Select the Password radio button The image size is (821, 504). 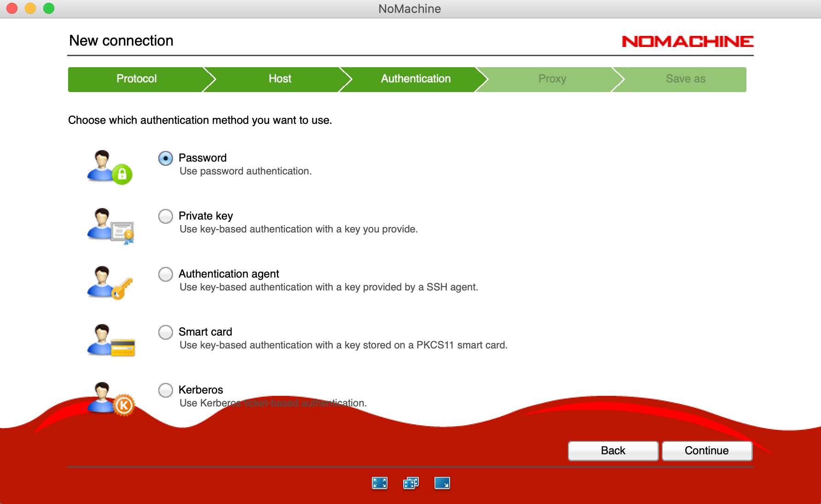[x=166, y=158]
